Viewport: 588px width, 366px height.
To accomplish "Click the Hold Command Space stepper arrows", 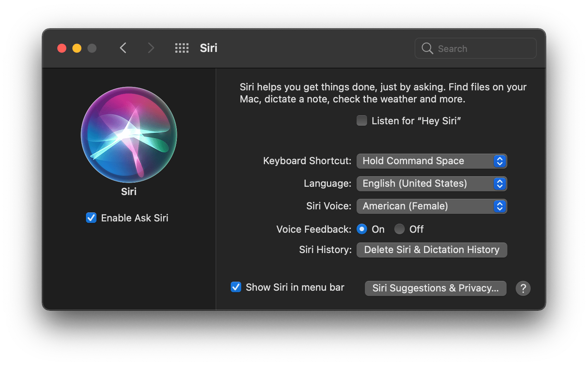I will 500,161.
